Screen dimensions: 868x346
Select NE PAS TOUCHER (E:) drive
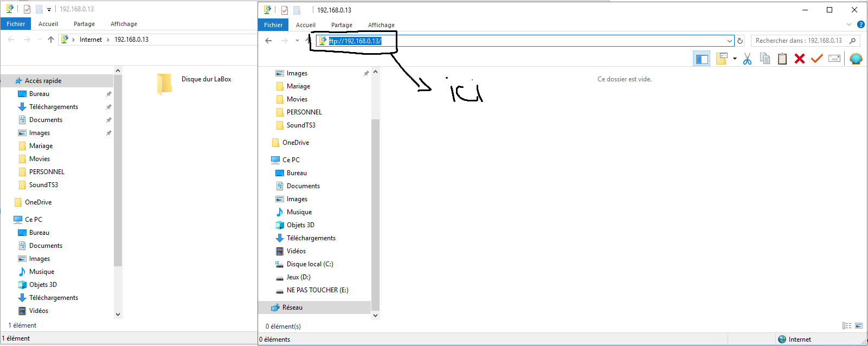coord(317,290)
